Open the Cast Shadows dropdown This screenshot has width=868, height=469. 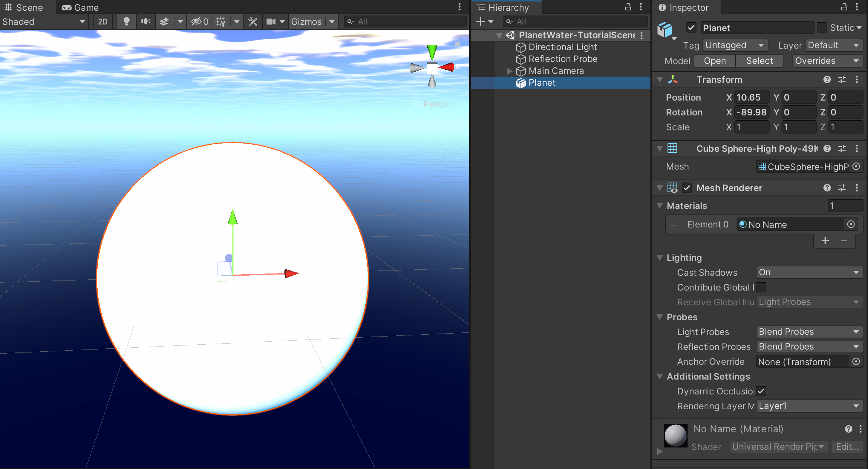tap(809, 272)
